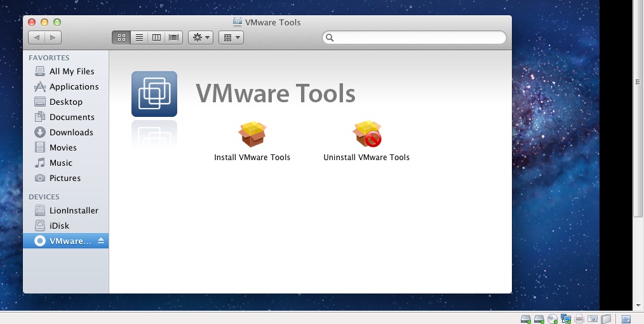
Task: Select the VMware disc in sidebar
Action: click(65, 241)
